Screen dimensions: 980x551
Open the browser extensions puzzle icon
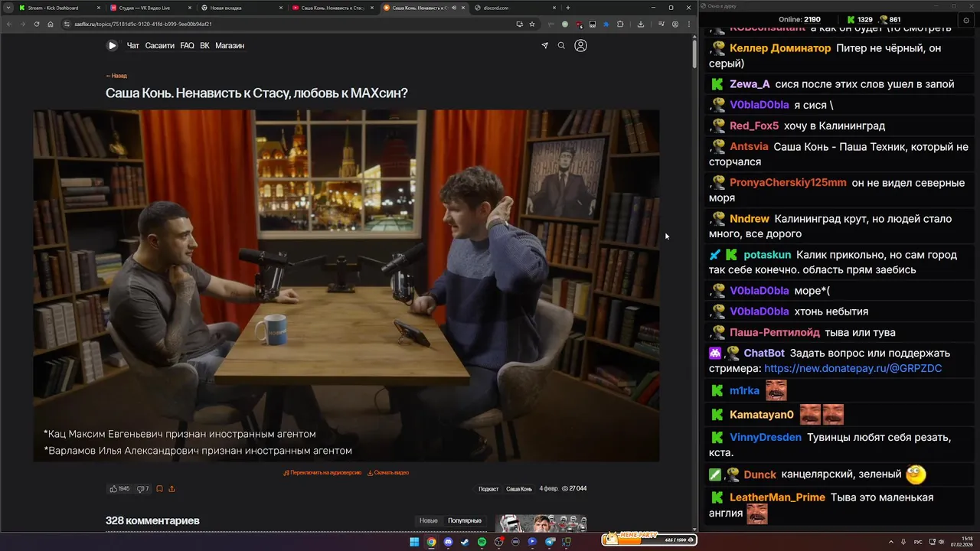tap(620, 24)
